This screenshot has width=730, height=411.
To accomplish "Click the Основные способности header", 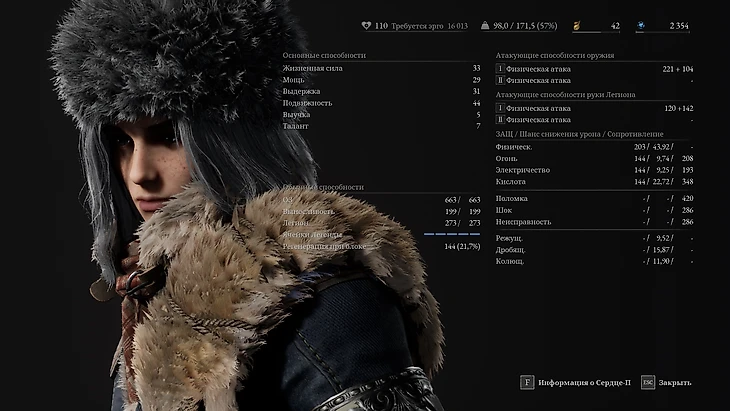I will [x=324, y=55].
